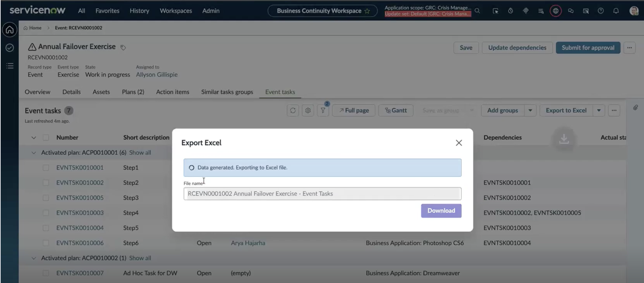Screen dimensions: 644x283
Task: Click the globe scope icon in header
Action: (556, 11)
